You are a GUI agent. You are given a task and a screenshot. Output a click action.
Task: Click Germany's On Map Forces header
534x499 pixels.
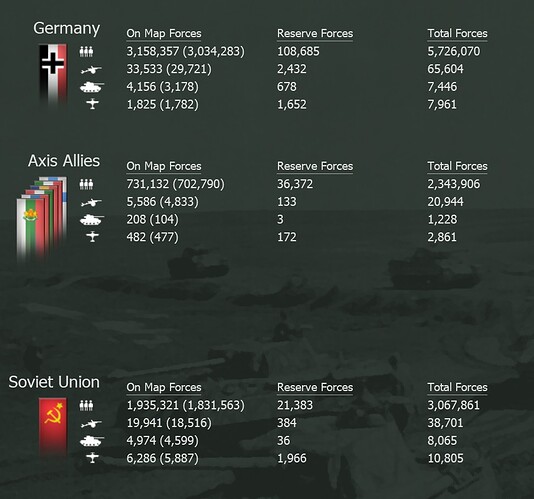pos(164,33)
